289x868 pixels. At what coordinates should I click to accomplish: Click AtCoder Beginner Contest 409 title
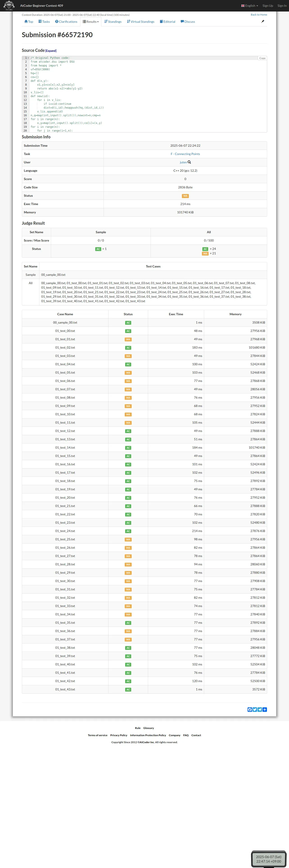(42, 6)
